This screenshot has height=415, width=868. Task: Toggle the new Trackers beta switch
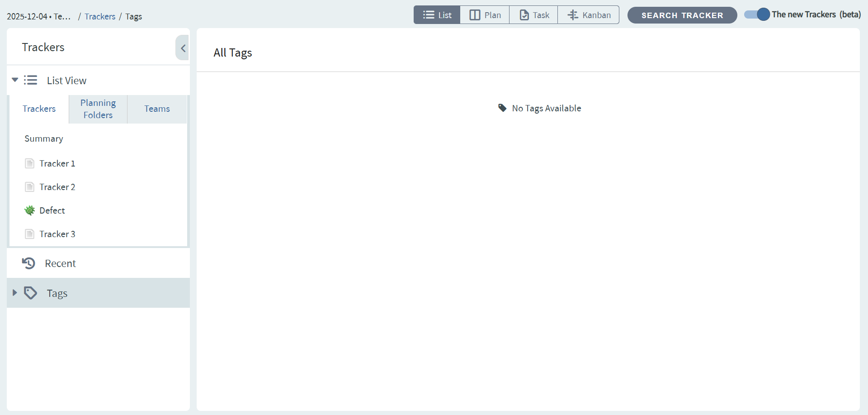click(757, 14)
